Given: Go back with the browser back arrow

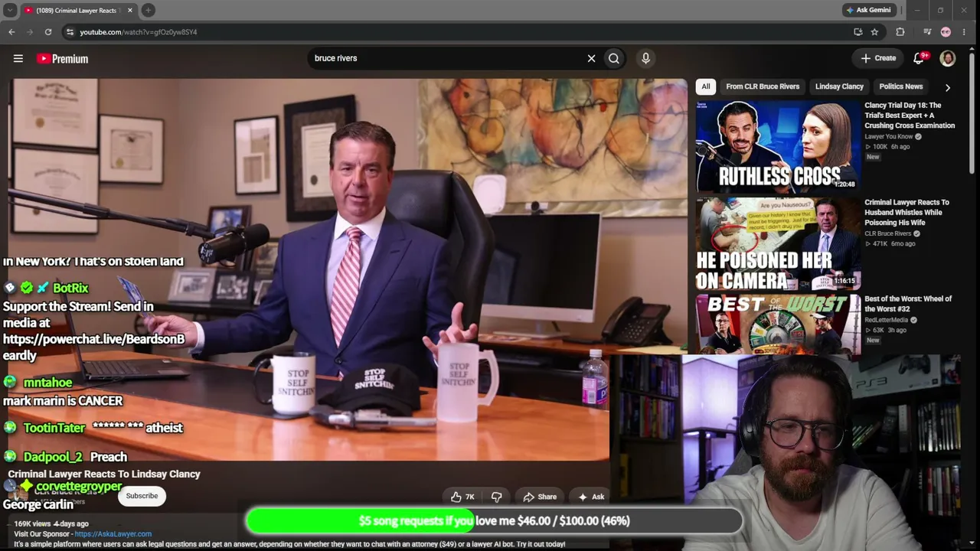Looking at the screenshot, I should point(11,32).
